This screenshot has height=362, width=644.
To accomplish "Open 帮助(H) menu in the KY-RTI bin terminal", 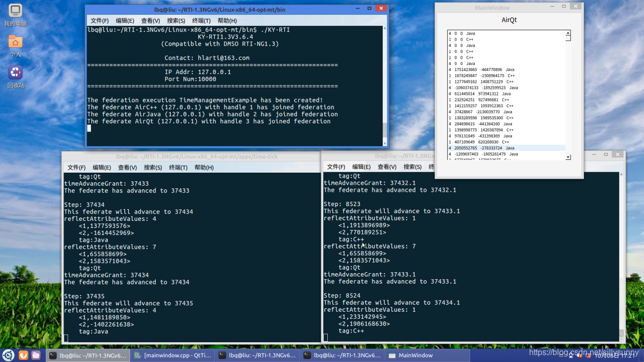I will point(227,21).
